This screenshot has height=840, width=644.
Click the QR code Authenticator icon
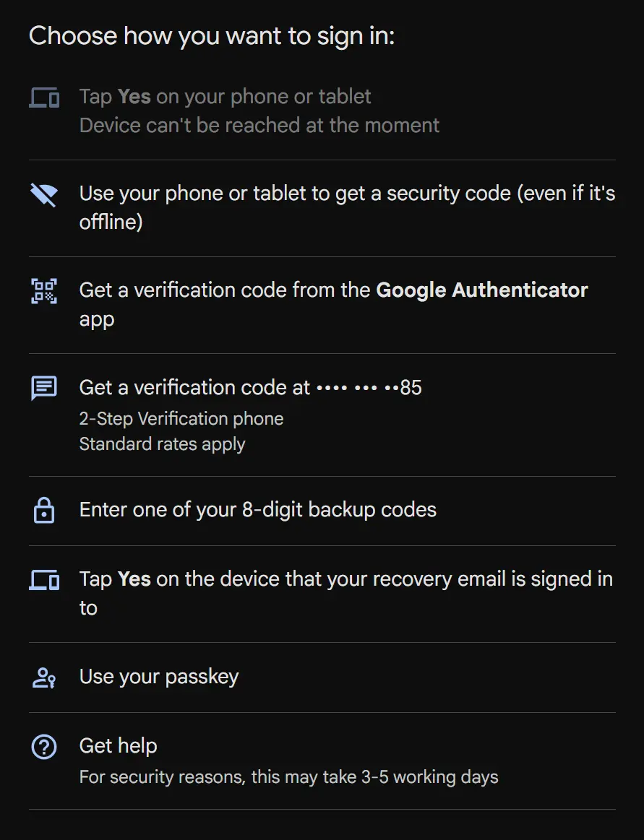click(44, 291)
